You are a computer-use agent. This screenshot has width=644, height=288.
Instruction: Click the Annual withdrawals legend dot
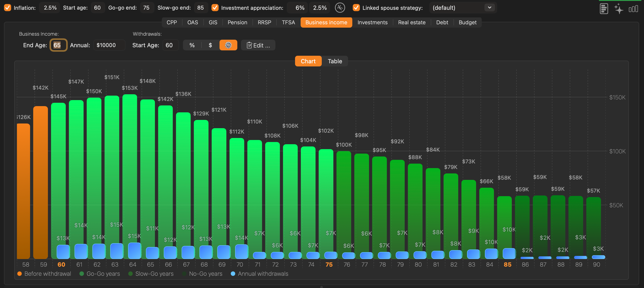pyautogui.click(x=233, y=274)
